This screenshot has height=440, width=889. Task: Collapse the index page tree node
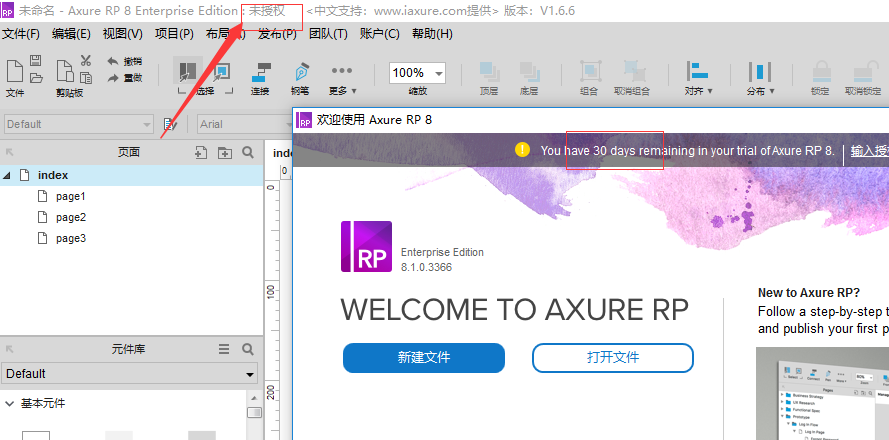(x=7, y=176)
